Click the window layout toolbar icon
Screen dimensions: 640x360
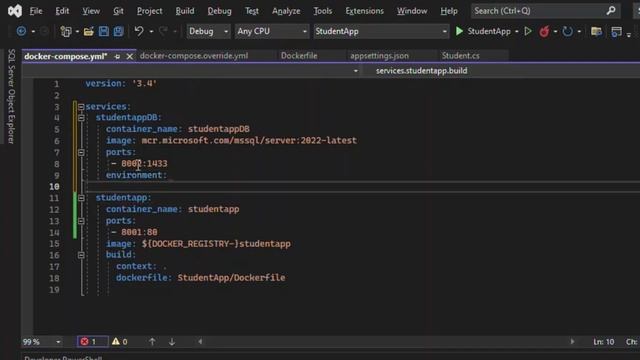[x=616, y=31]
